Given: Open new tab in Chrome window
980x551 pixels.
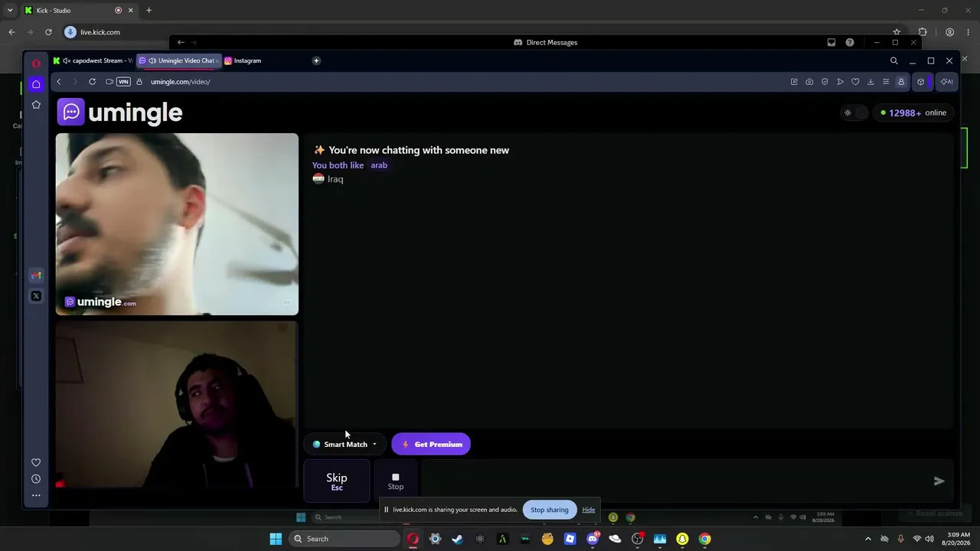Looking at the screenshot, I should pos(149,11).
